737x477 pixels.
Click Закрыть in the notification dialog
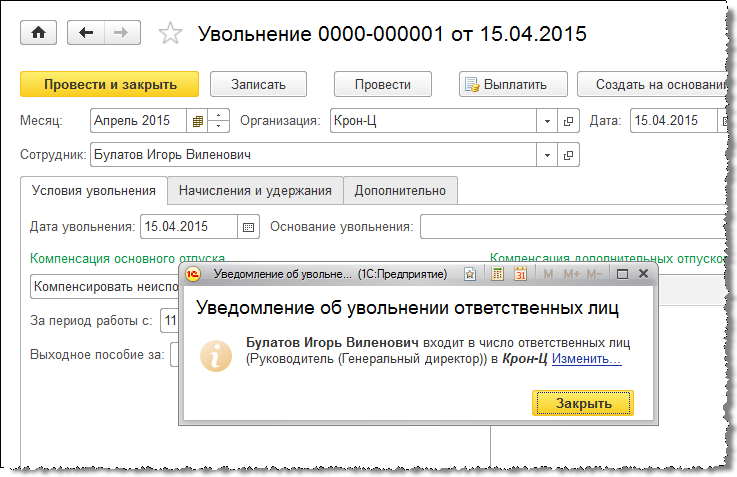(x=583, y=403)
